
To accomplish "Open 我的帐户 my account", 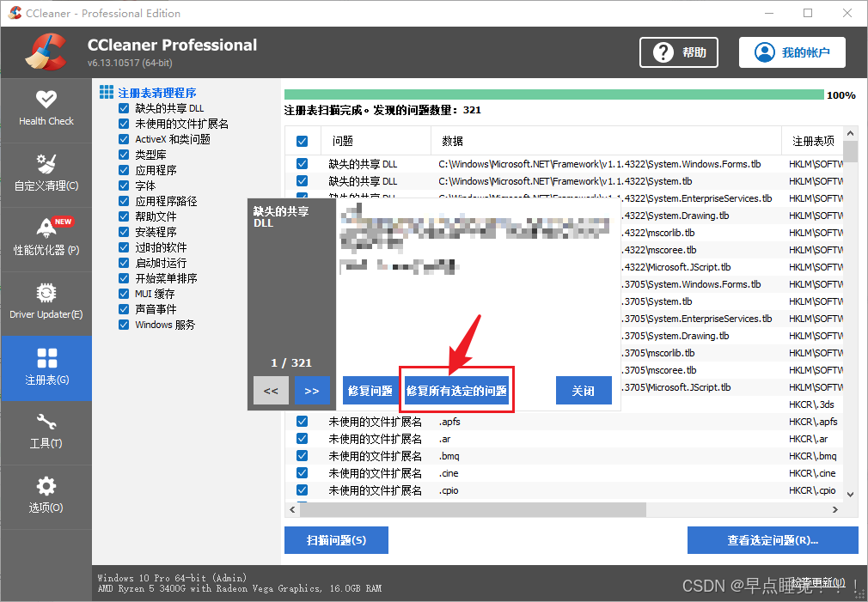I will pyautogui.click(x=792, y=52).
